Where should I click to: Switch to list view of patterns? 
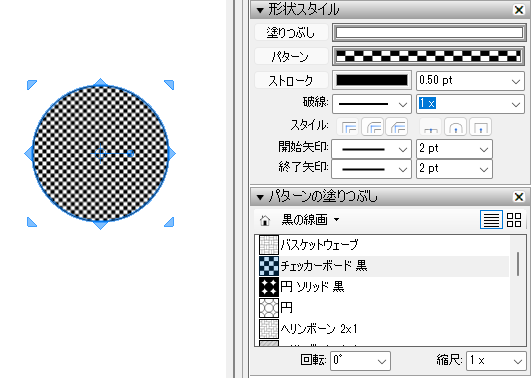(491, 219)
